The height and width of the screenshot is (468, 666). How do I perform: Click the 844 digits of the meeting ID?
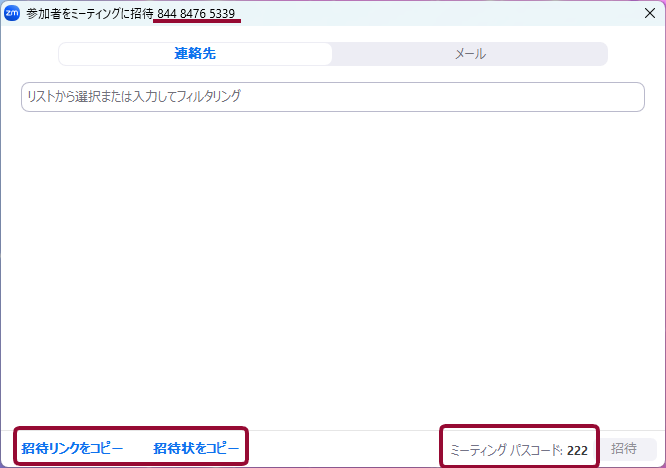coord(167,14)
